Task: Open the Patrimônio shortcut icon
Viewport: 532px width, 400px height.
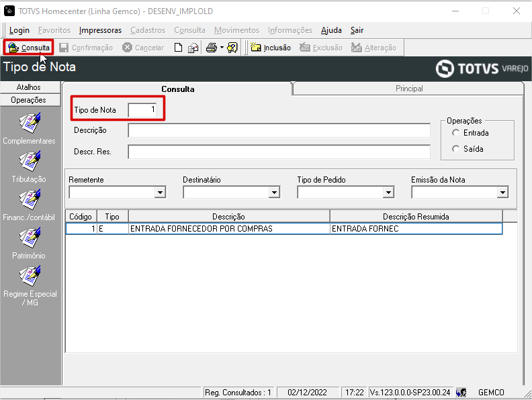Action: pyautogui.click(x=30, y=238)
